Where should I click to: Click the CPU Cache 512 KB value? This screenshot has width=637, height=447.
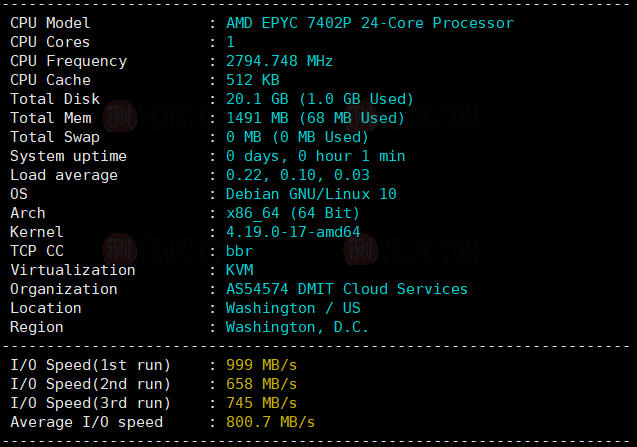(252, 80)
